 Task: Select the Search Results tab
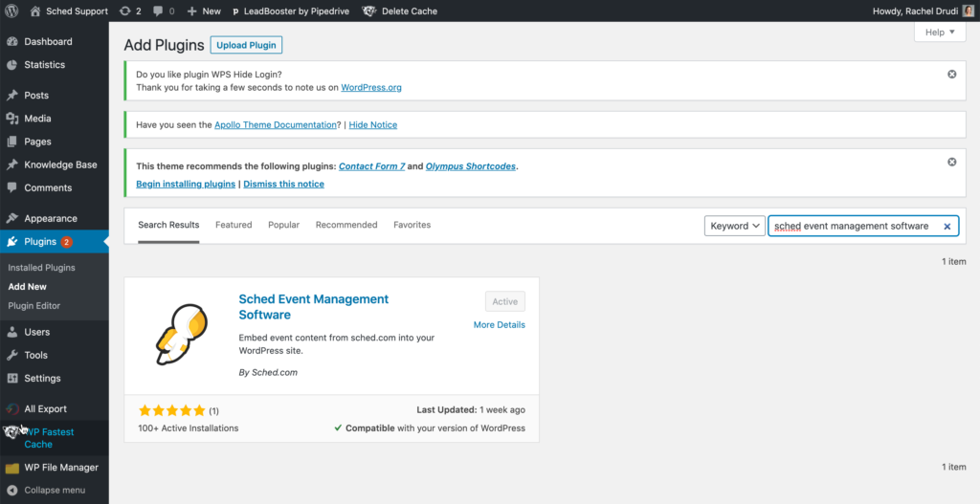pos(168,225)
